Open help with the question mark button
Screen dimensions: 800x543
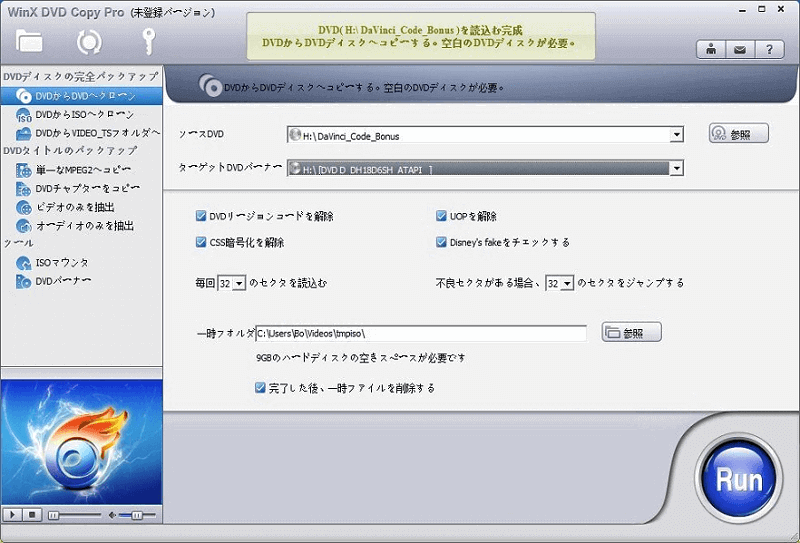(769, 49)
